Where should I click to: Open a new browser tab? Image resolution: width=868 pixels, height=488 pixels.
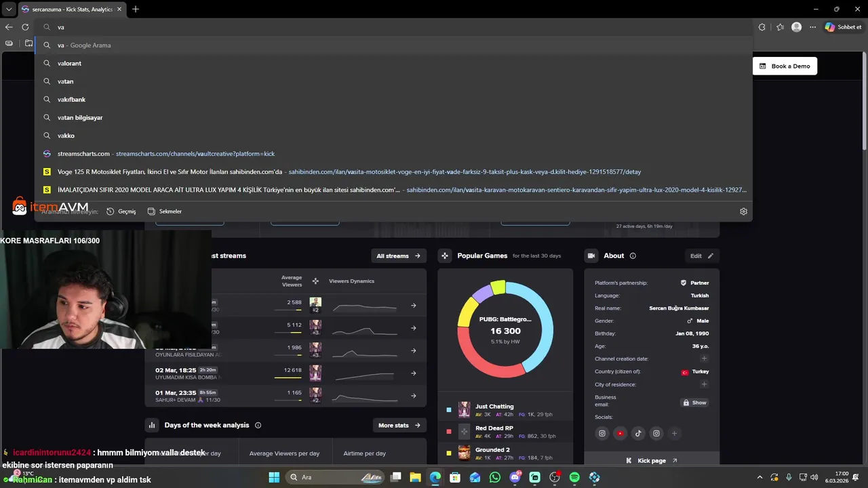(136, 9)
